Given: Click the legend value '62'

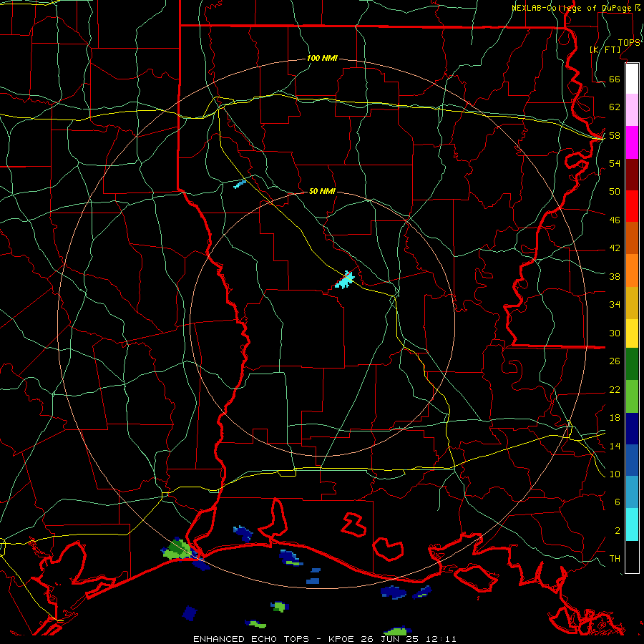Looking at the screenshot, I should pyautogui.click(x=615, y=107).
